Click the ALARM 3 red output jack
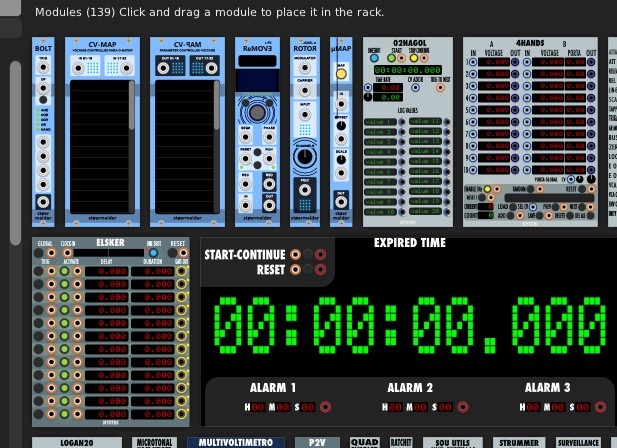The width and height of the screenshot is (617, 448). click(x=600, y=407)
